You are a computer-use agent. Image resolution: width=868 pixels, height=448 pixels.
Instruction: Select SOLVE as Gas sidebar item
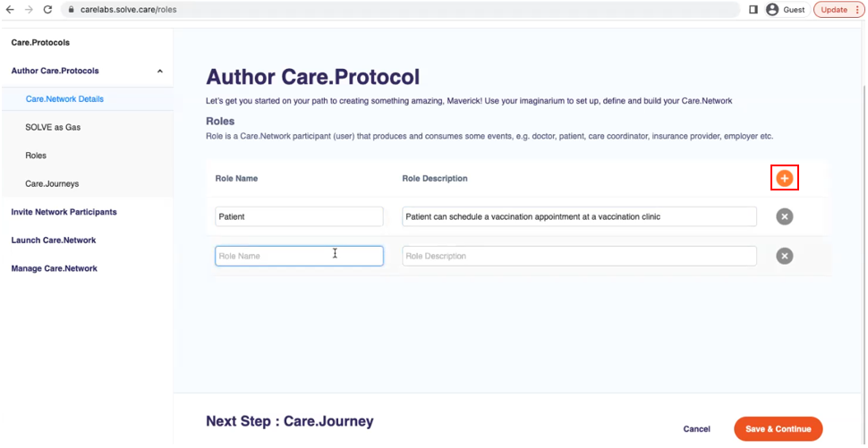(53, 127)
